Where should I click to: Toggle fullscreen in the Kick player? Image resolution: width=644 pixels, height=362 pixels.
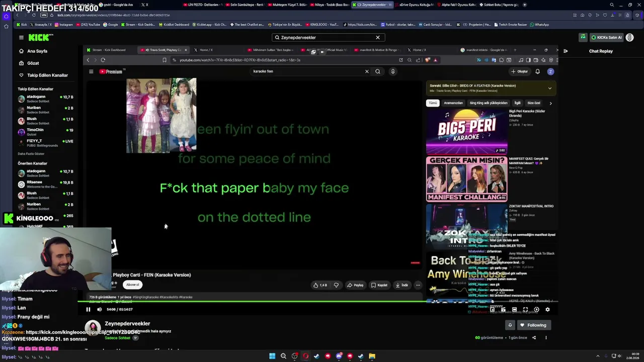click(x=525, y=310)
